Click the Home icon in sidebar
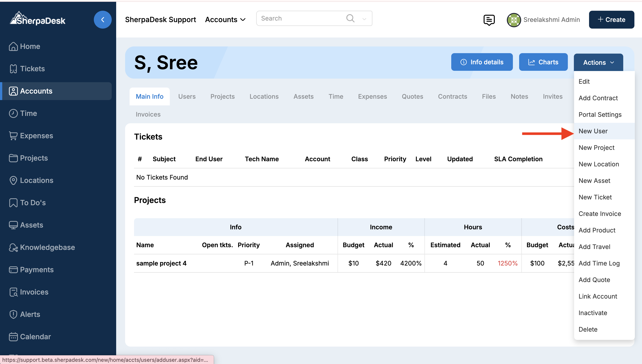 pyautogui.click(x=13, y=46)
